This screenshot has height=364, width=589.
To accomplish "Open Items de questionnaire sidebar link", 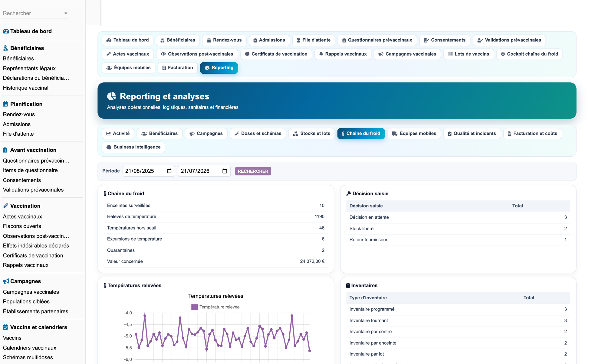I will tap(30, 170).
